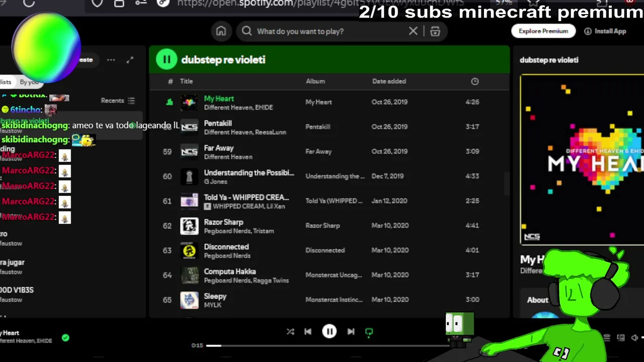Screen dimensions: 644x362
Task: Open the search magnifier icon
Action: pos(247,31)
